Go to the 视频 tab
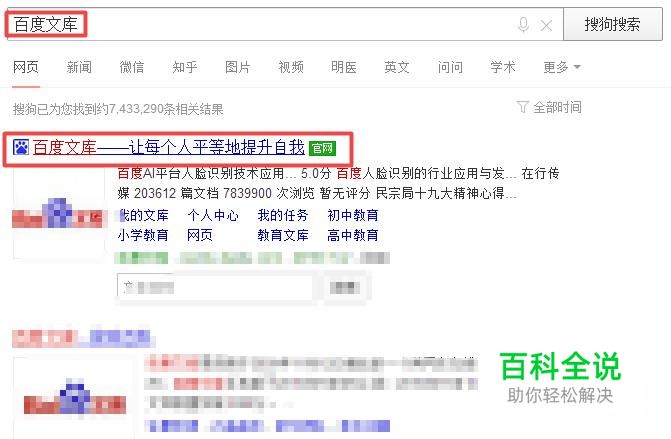 click(x=291, y=67)
